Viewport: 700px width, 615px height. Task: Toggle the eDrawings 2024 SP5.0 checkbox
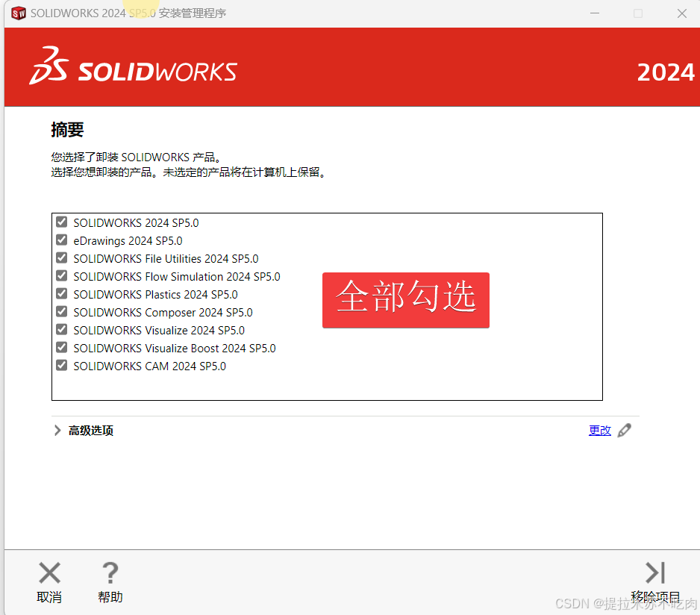click(62, 240)
